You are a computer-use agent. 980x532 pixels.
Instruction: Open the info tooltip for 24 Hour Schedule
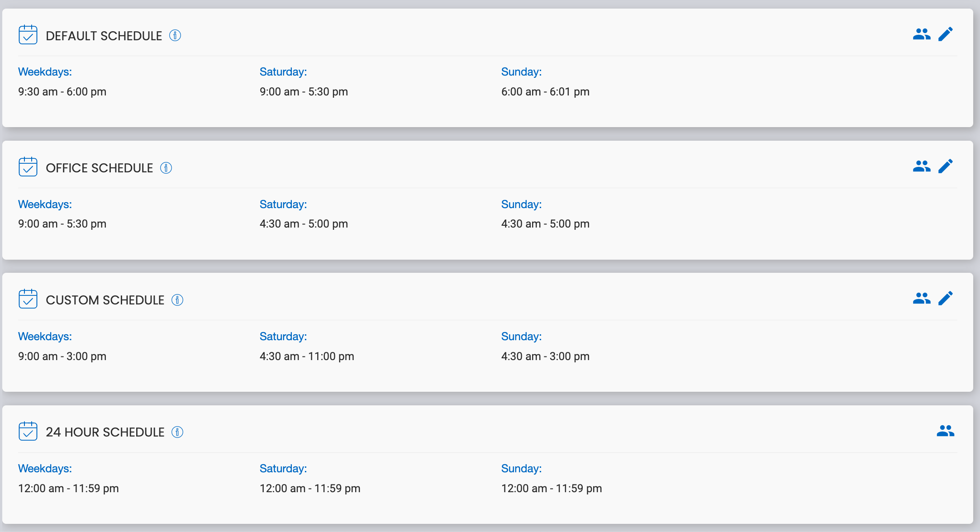[177, 432]
